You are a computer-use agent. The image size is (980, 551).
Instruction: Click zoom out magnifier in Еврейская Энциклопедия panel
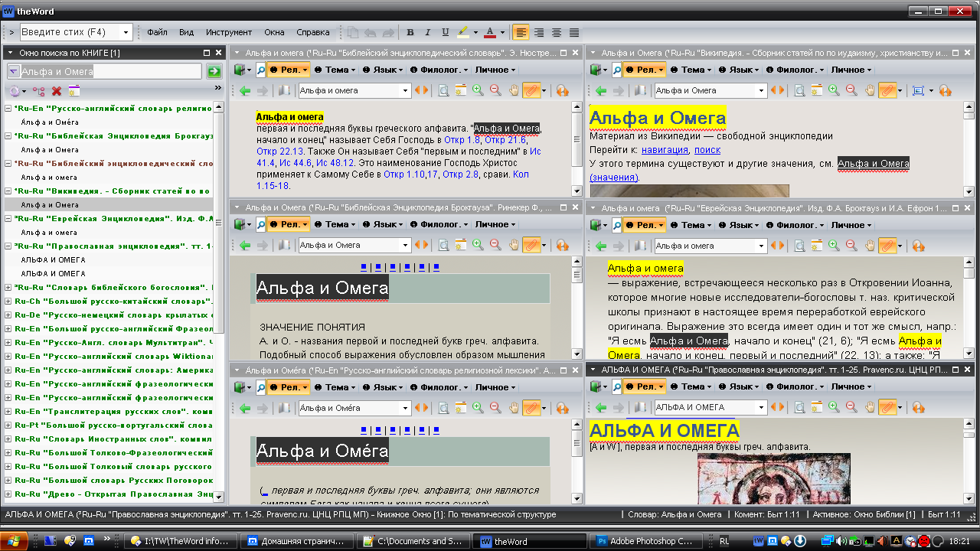click(851, 246)
